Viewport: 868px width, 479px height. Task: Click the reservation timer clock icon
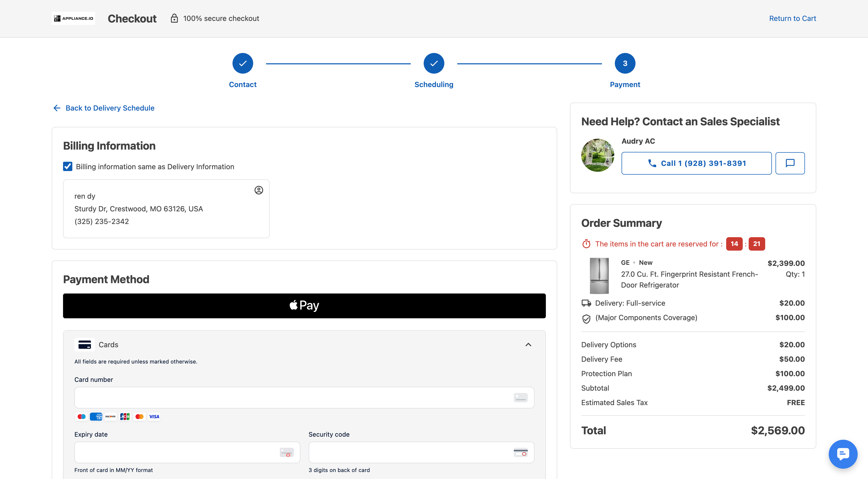[x=586, y=244]
